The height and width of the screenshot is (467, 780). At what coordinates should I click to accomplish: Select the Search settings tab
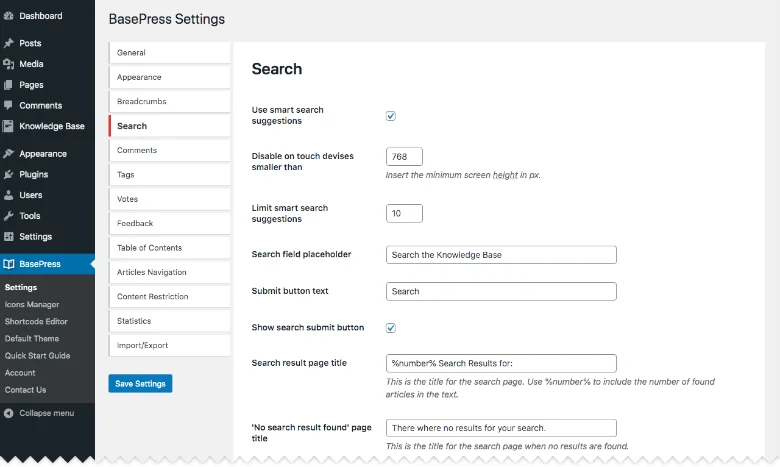click(x=170, y=126)
